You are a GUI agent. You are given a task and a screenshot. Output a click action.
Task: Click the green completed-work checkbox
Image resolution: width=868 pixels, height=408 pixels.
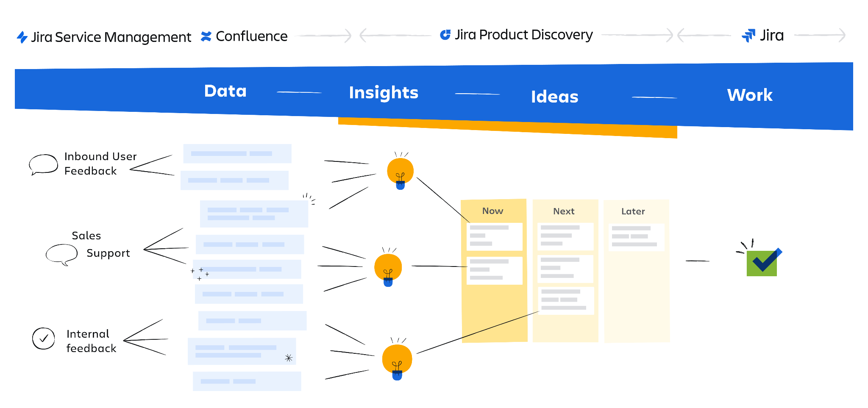pyautogui.click(x=762, y=263)
